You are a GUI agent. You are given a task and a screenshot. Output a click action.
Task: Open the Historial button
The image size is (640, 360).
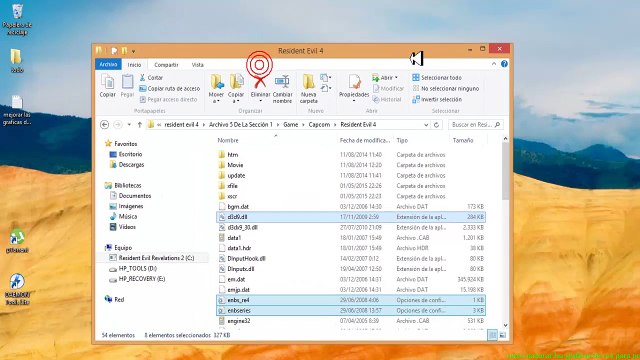pos(387,100)
